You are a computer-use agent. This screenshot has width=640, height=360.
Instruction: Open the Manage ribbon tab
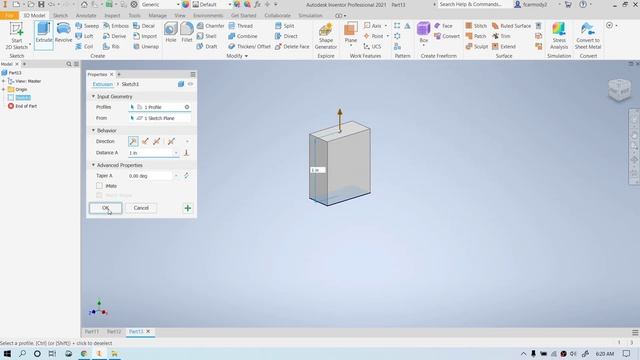point(158,16)
